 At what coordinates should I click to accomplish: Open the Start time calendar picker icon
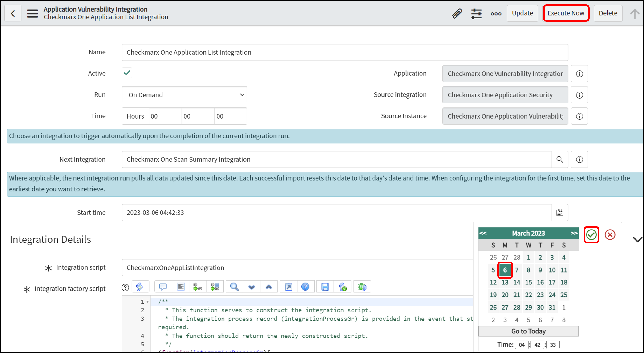[x=560, y=212]
